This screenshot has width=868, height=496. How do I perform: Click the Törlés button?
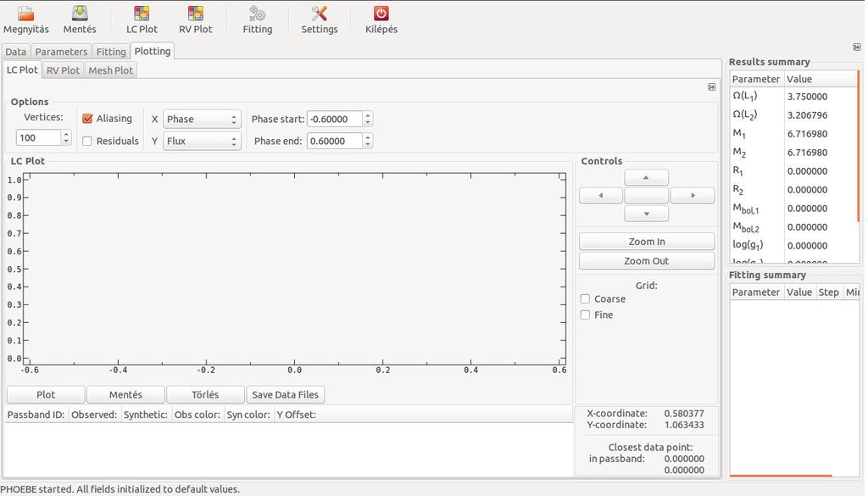coord(205,395)
